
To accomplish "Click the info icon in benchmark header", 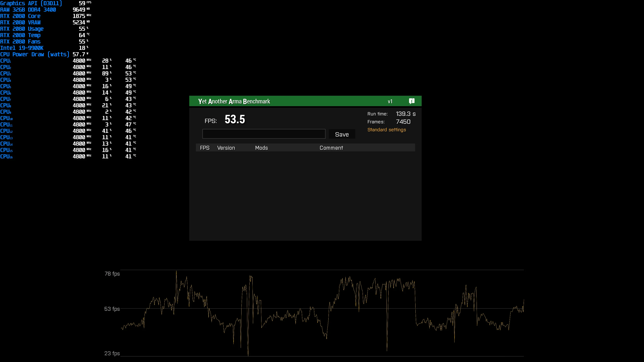I will 412,101.
